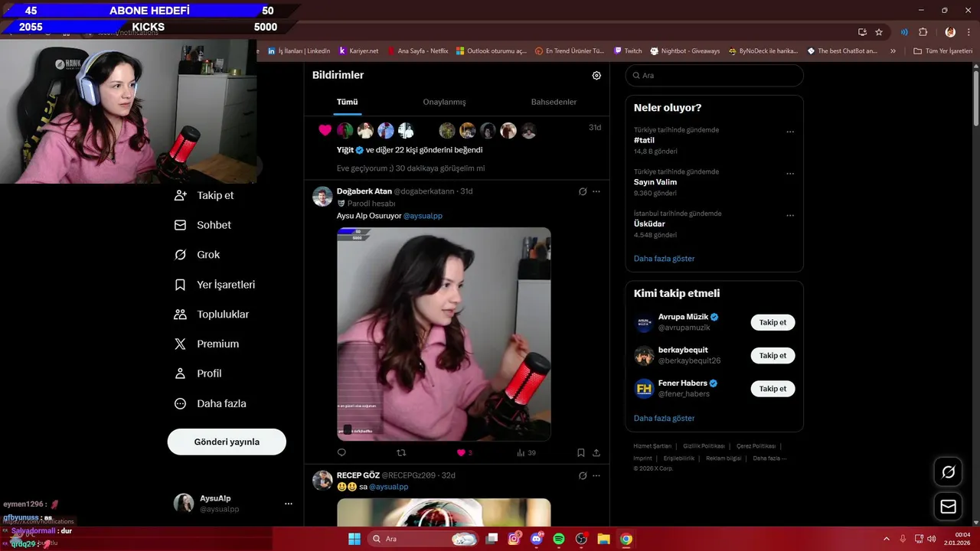Open Spotify from the taskbar
The image size is (980, 551).
tap(559, 539)
